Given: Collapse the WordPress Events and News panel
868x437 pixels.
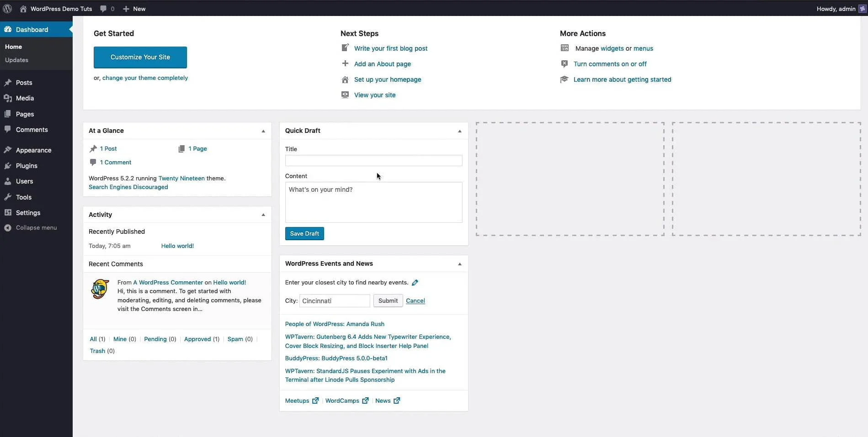Looking at the screenshot, I should (x=459, y=264).
